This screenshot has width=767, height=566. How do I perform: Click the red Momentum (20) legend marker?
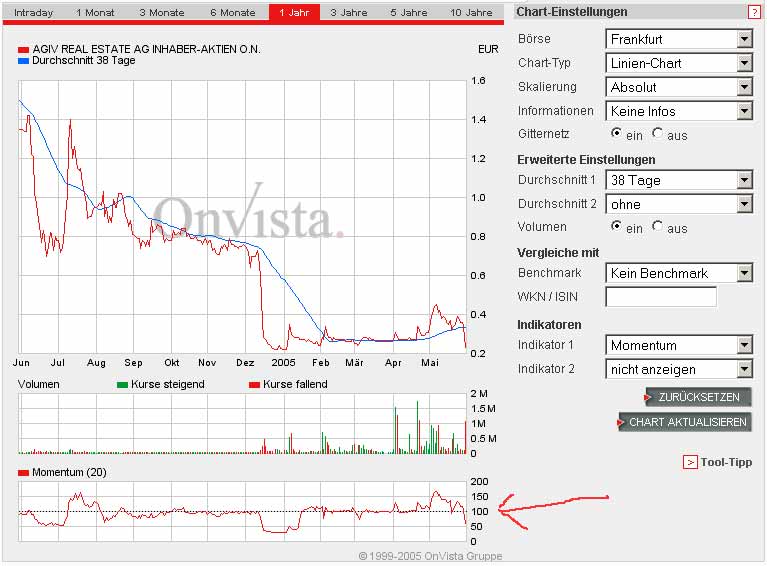(24, 472)
